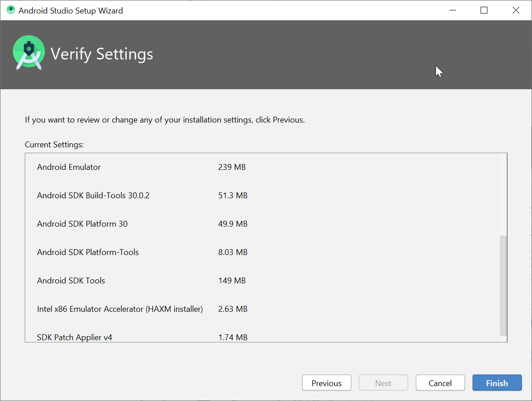Screen dimensions: 532x401
Task: Click the scrollbar in the settings list
Action: pos(502,284)
